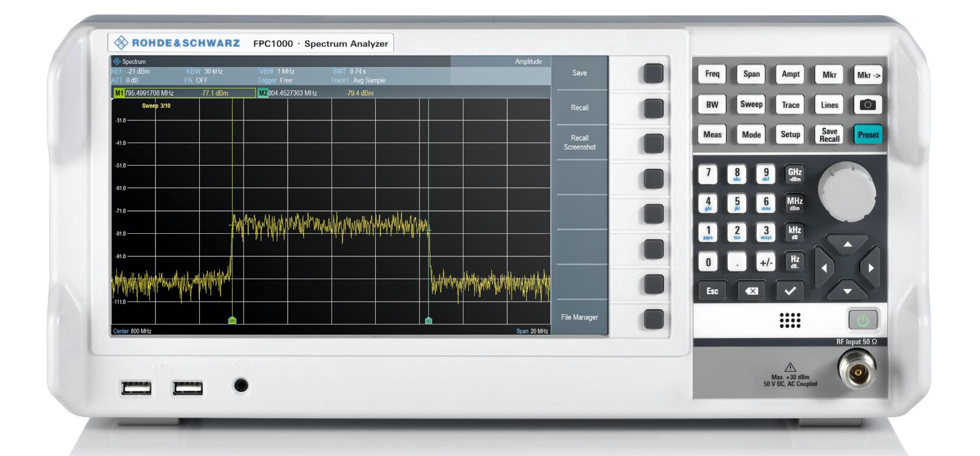Tap the up arrow navigation key

[847, 244]
